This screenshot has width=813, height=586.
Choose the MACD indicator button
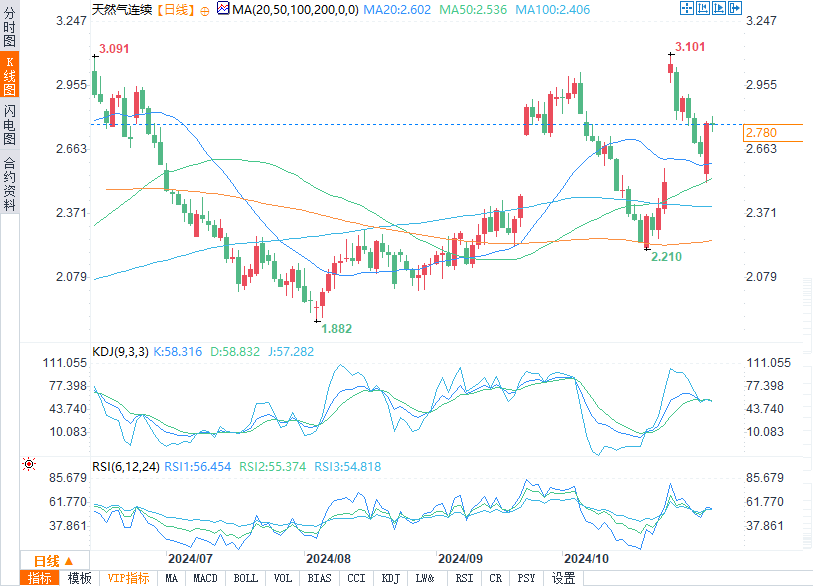(x=205, y=578)
